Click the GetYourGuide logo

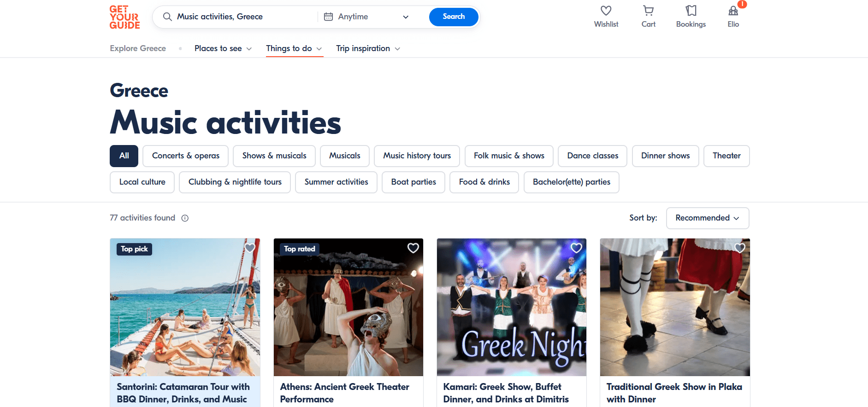[124, 17]
